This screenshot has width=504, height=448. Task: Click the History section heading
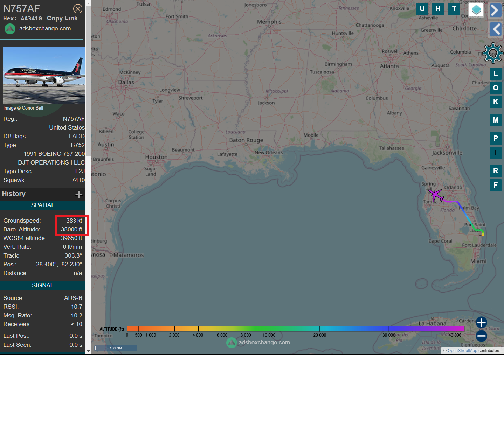14,194
